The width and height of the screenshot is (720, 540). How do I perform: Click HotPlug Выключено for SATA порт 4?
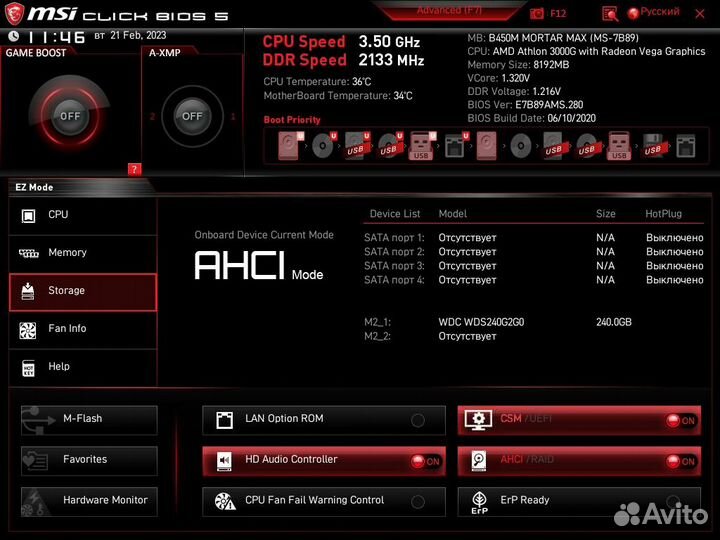click(x=675, y=280)
